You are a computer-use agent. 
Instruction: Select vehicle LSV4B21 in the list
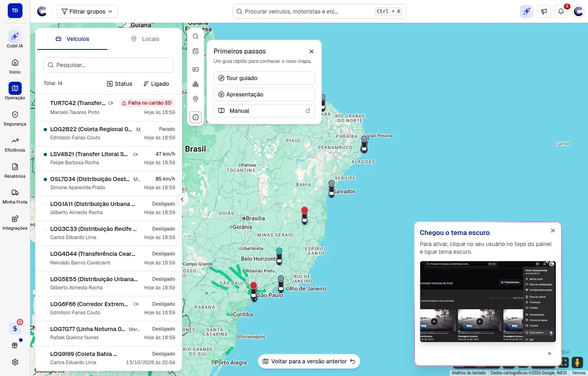(109, 158)
